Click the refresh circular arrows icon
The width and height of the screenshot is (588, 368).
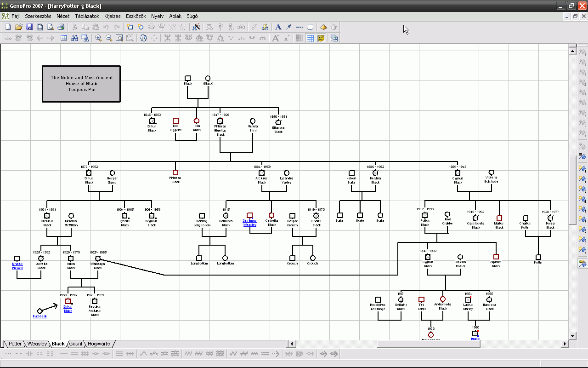143,38
